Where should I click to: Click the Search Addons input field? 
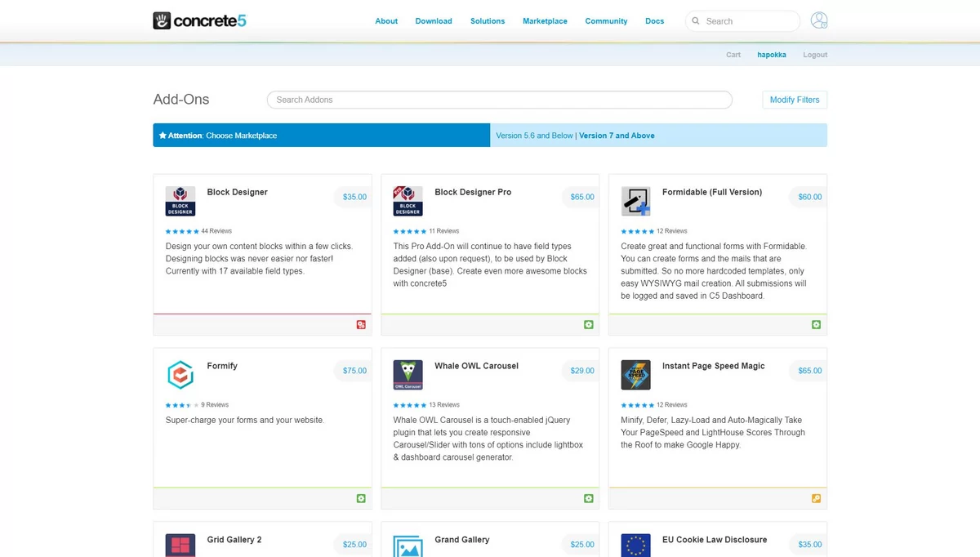tap(499, 100)
